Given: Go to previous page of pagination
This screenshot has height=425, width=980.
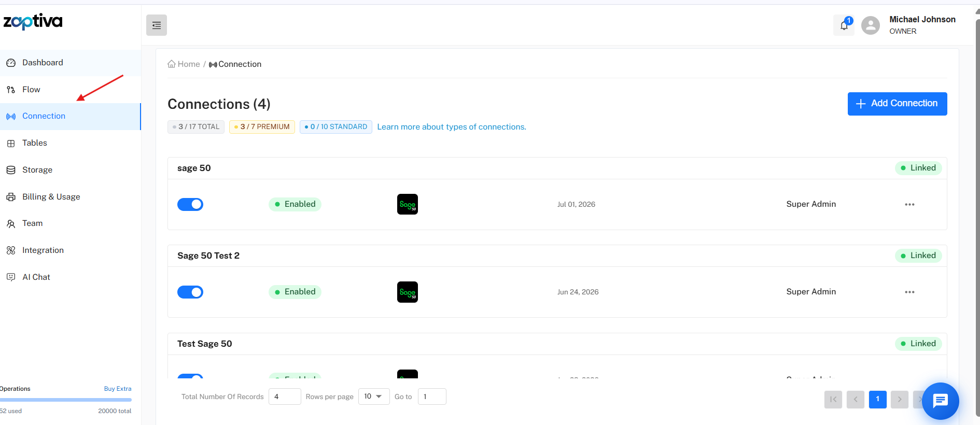Looking at the screenshot, I should click(x=856, y=399).
